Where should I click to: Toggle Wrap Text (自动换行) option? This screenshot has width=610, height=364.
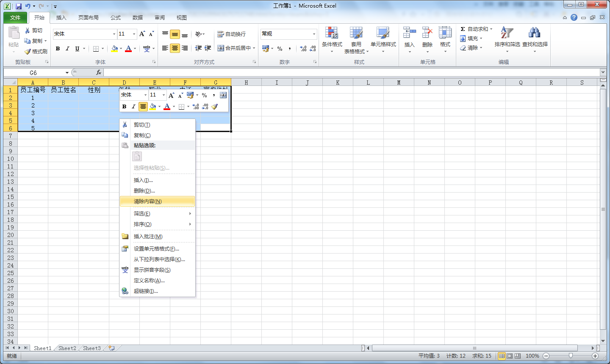(232, 34)
